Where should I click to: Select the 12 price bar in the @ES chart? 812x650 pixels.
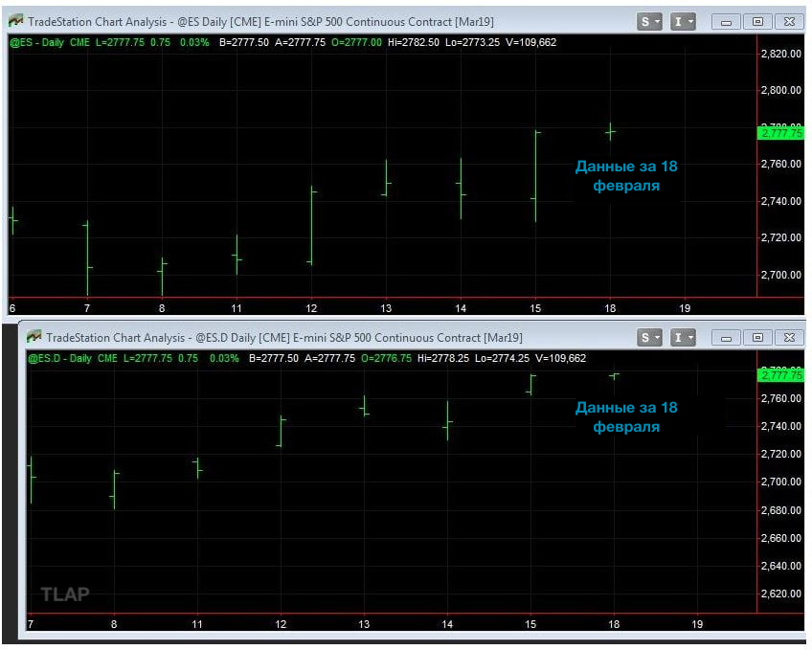click(x=311, y=225)
